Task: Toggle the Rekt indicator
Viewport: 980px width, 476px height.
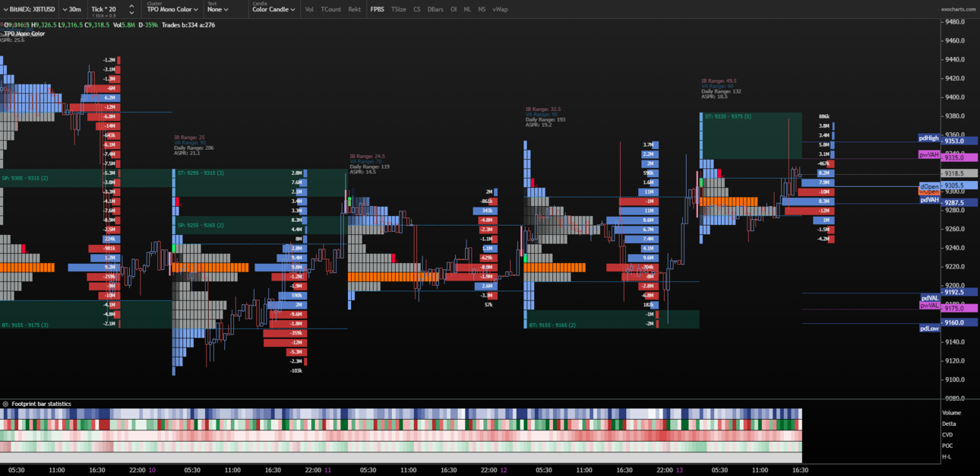Action: [355, 9]
